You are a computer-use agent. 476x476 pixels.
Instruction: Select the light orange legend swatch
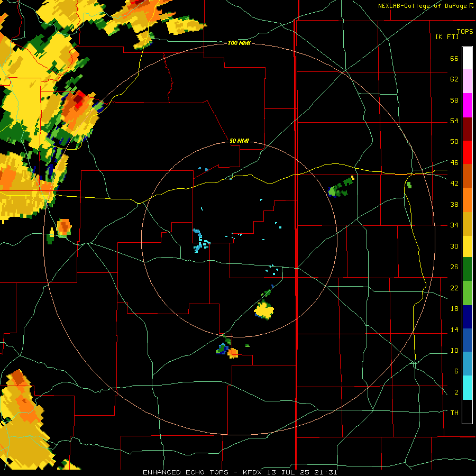click(467, 199)
